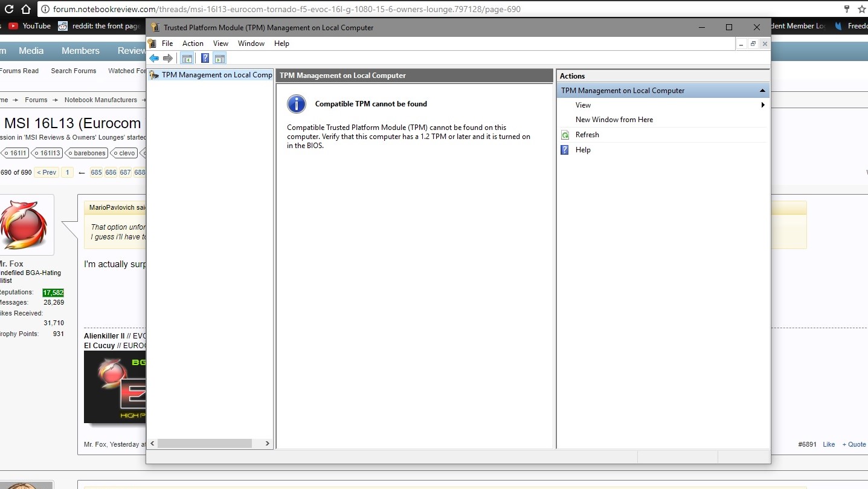Click New Window from Here action
Screen dimensions: 868x489
pyautogui.click(x=614, y=120)
